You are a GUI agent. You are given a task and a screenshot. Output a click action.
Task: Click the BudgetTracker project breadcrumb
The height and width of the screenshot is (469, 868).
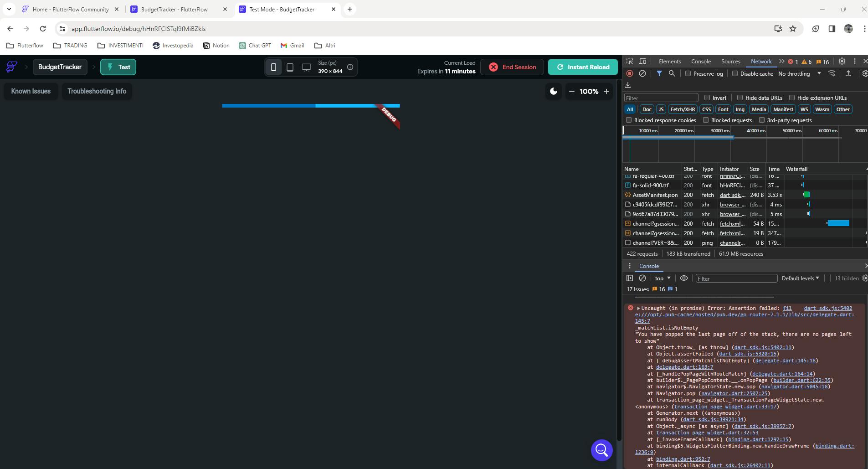[60, 67]
